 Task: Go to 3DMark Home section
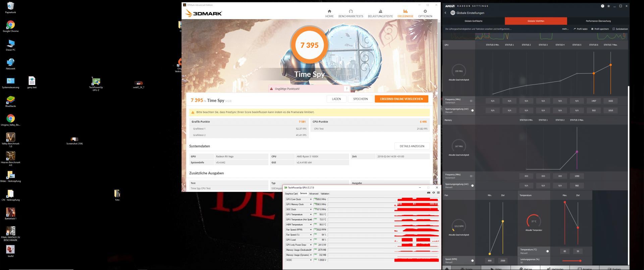pyautogui.click(x=329, y=13)
